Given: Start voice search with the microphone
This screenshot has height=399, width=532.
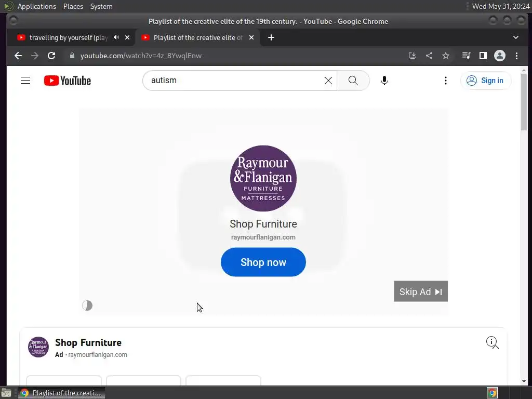Looking at the screenshot, I should point(384,81).
